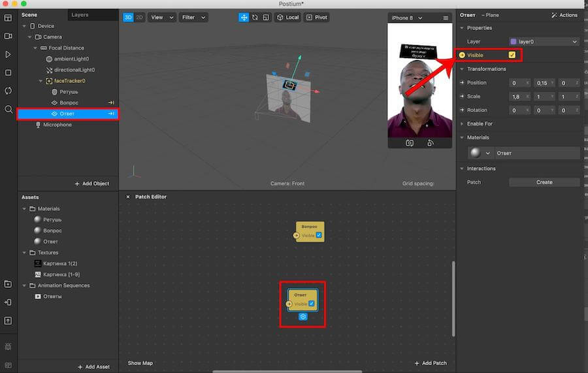This screenshot has height=373, width=588.
Task: Toggle the Visible checkbox in Properties
Action: coord(512,55)
